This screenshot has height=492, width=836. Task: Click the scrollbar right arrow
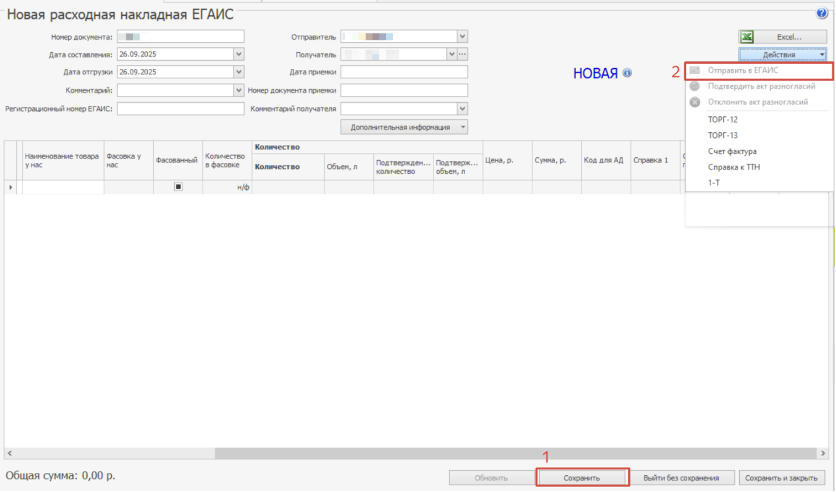coord(823,453)
